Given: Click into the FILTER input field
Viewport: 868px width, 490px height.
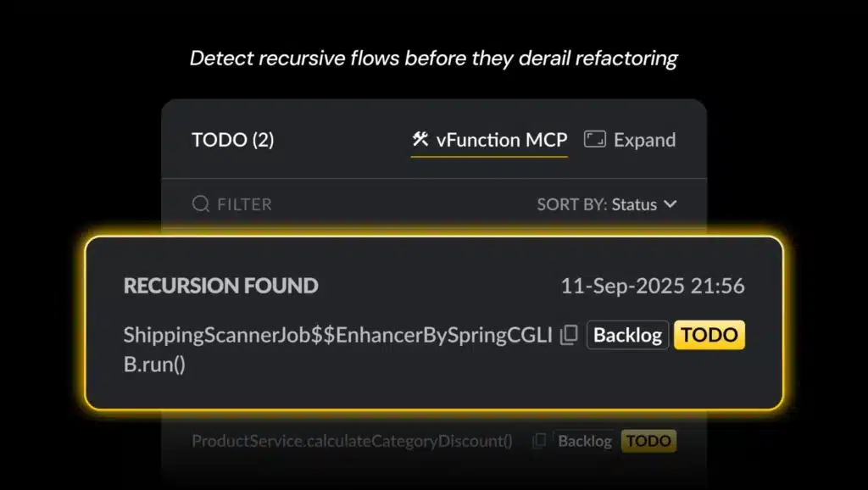Looking at the screenshot, I should [339, 204].
